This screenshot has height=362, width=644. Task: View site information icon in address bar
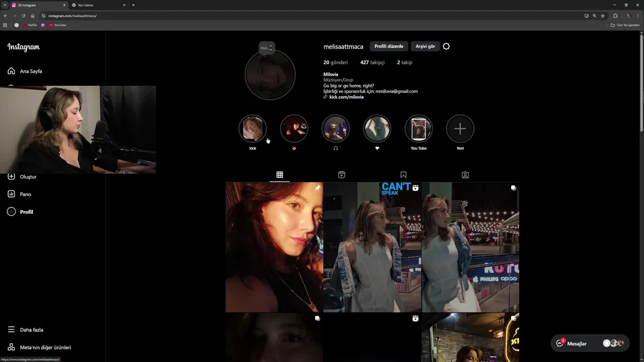[43, 16]
